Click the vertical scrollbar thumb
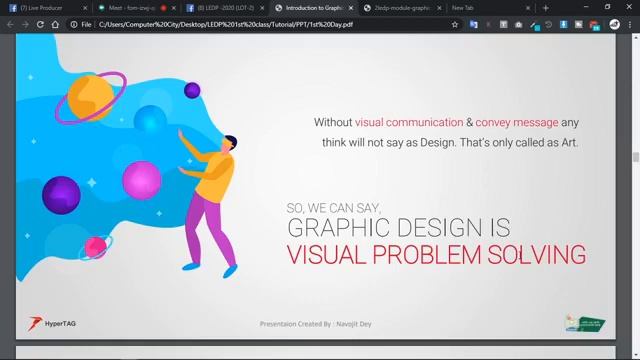 (x=636, y=157)
